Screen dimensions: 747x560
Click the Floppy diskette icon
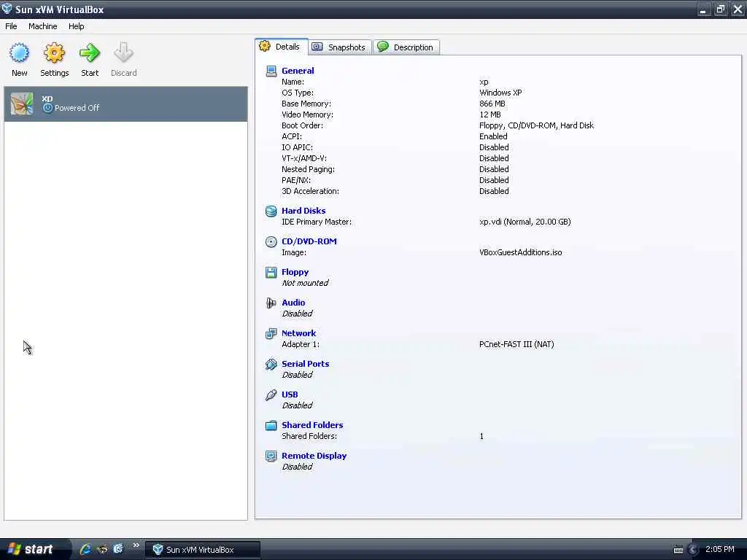pyautogui.click(x=271, y=273)
